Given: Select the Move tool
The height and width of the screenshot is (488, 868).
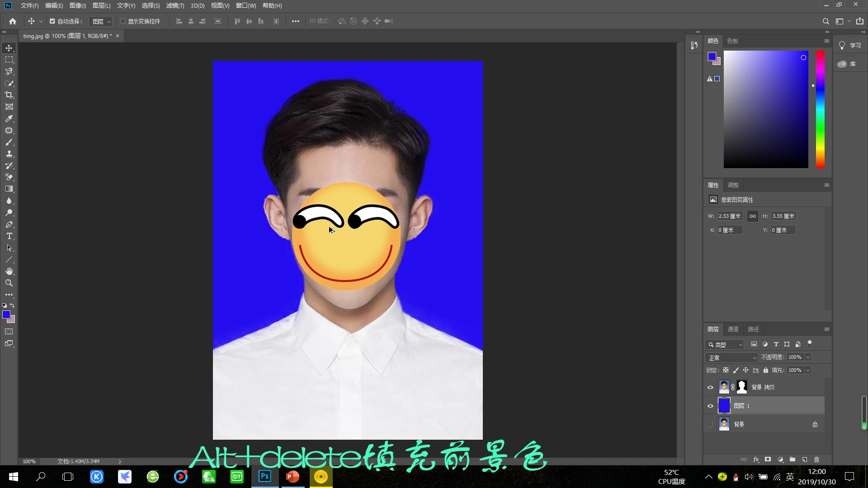Looking at the screenshot, I should [9, 48].
